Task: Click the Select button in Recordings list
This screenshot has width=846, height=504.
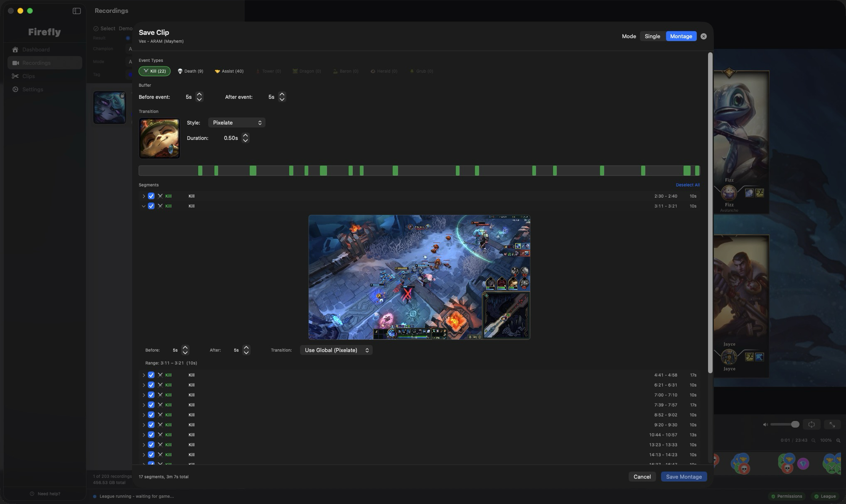Action: tap(104, 29)
